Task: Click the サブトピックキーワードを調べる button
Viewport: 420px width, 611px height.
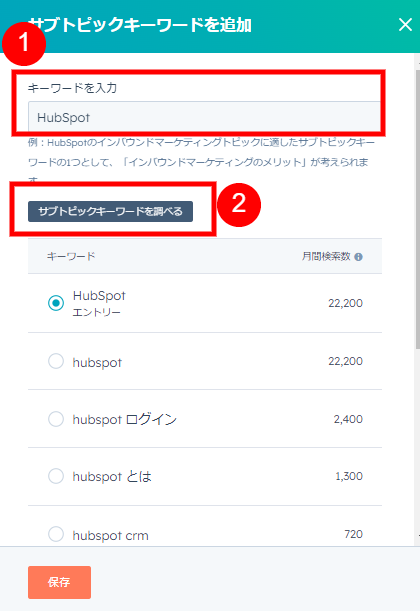Action: click(110, 211)
